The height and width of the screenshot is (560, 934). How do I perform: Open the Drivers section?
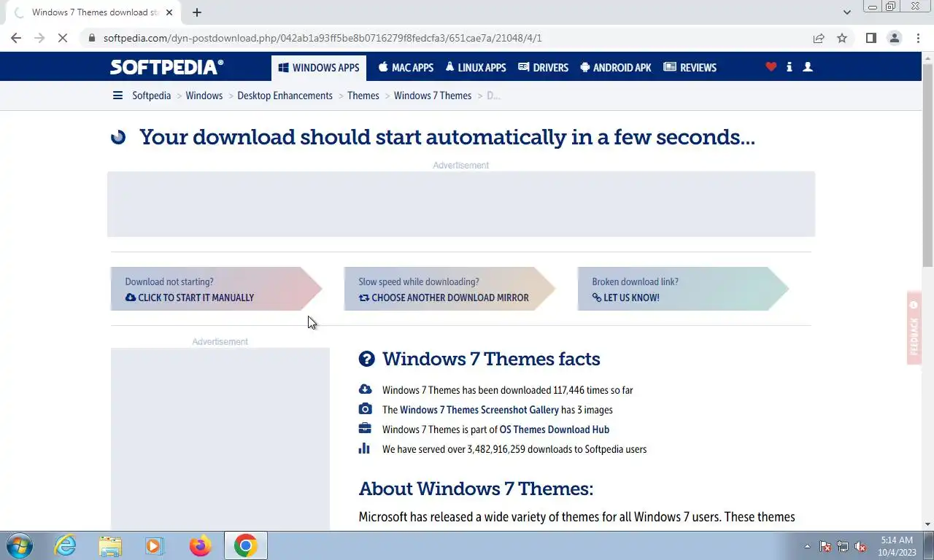pyautogui.click(x=543, y=68)
